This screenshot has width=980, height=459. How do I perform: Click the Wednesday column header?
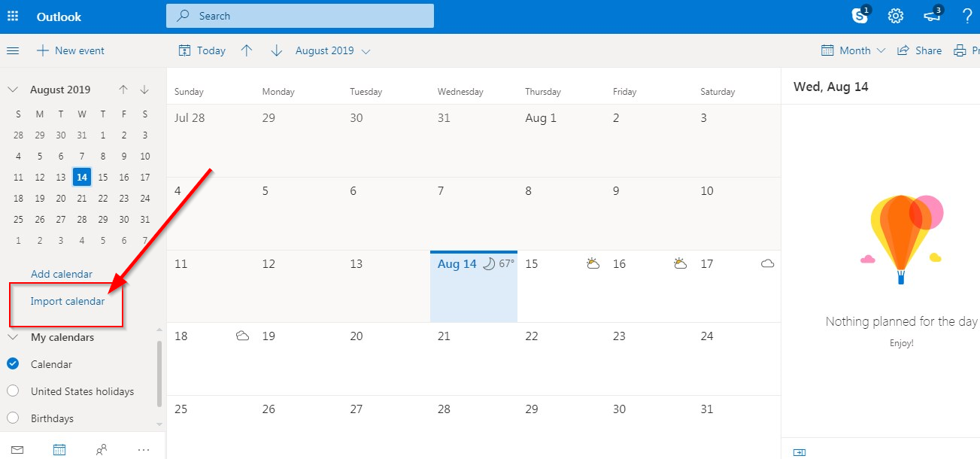(460, 92)
